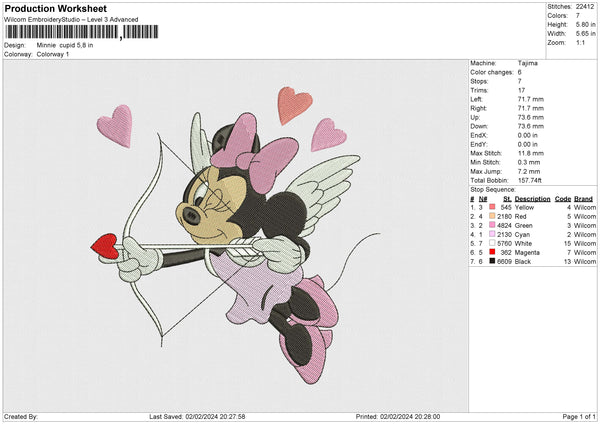Viewport: 600px width, 424px height.
Task: Click the 'Created By:' footer label
Action: 21,416
